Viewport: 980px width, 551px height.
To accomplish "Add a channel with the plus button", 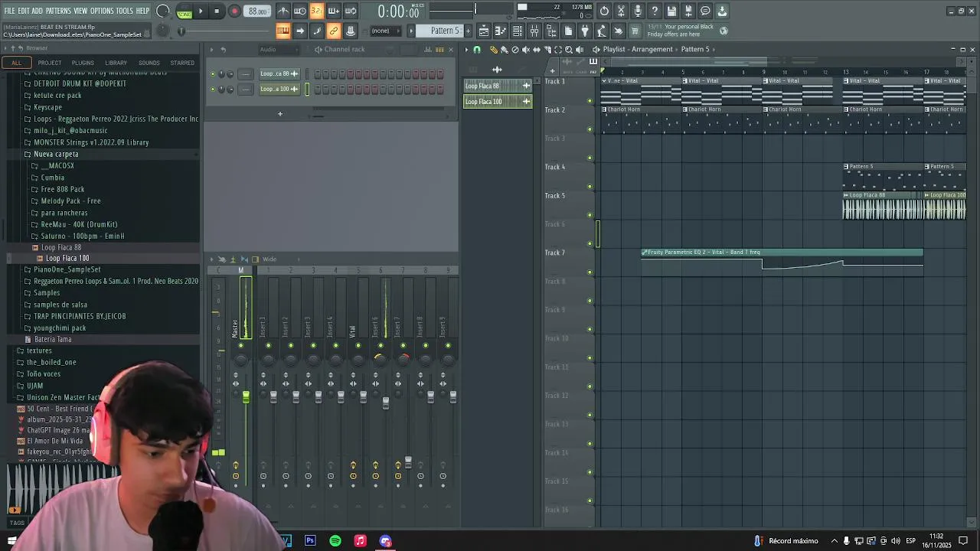I will click(280, 114).
